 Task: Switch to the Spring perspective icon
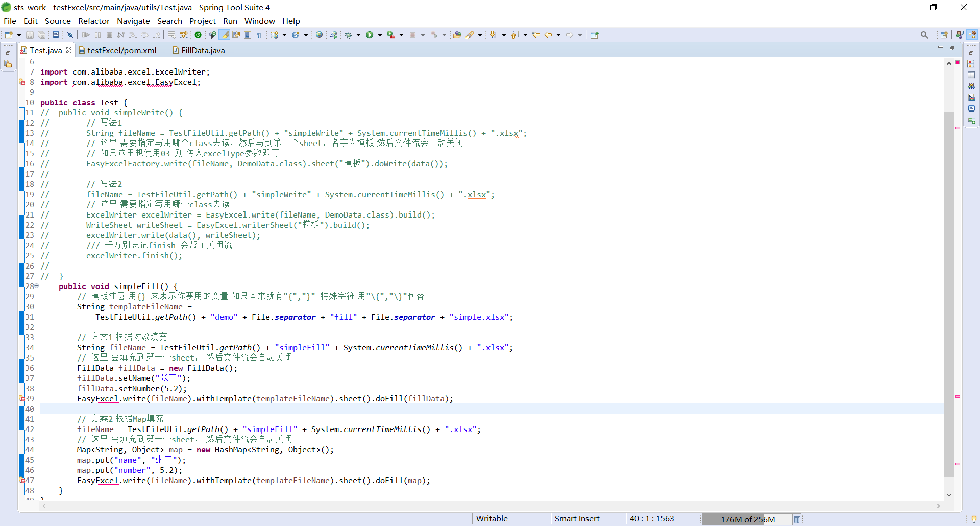pos(972,35)
